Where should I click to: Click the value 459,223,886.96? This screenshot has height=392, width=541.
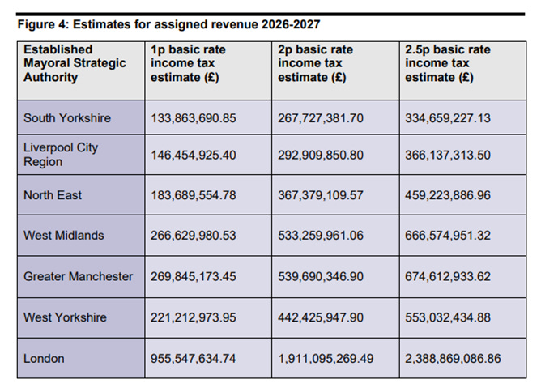pyautogui.click(x=448, y=195)
